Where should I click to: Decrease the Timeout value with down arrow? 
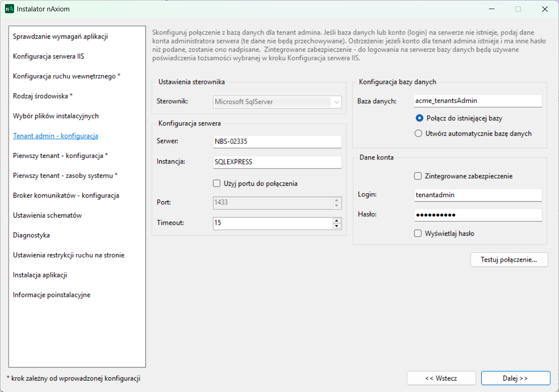[336, 226]
